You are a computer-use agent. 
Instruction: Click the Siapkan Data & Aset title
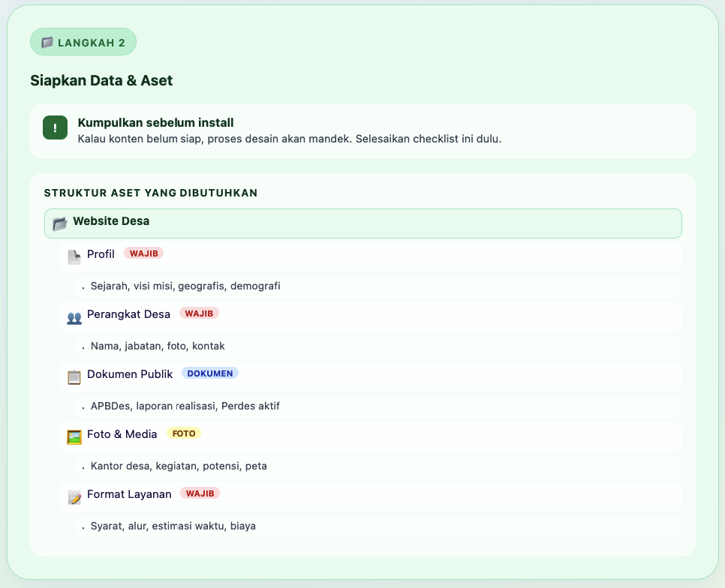click(101, 80)
